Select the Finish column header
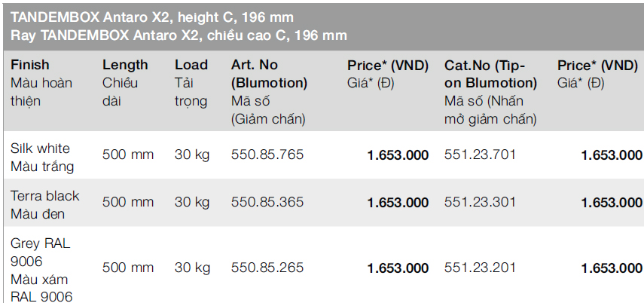The image size is (644, 303). (x=30, y=65)
